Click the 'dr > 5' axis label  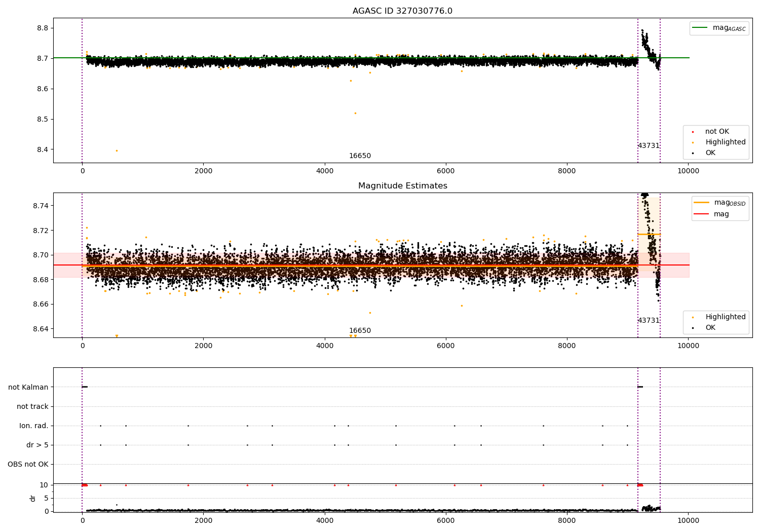pyautogui.click(x=37, y=445)
